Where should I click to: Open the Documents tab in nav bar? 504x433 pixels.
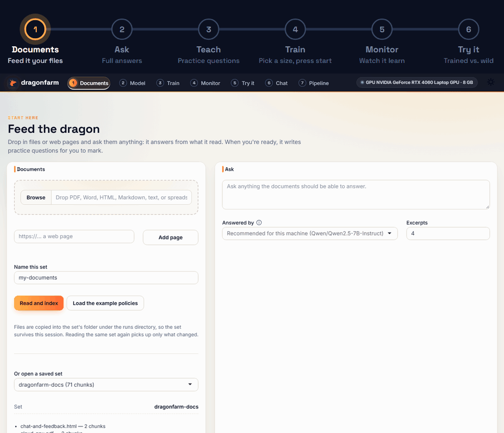pyautogui.click(x=89, y=83)
